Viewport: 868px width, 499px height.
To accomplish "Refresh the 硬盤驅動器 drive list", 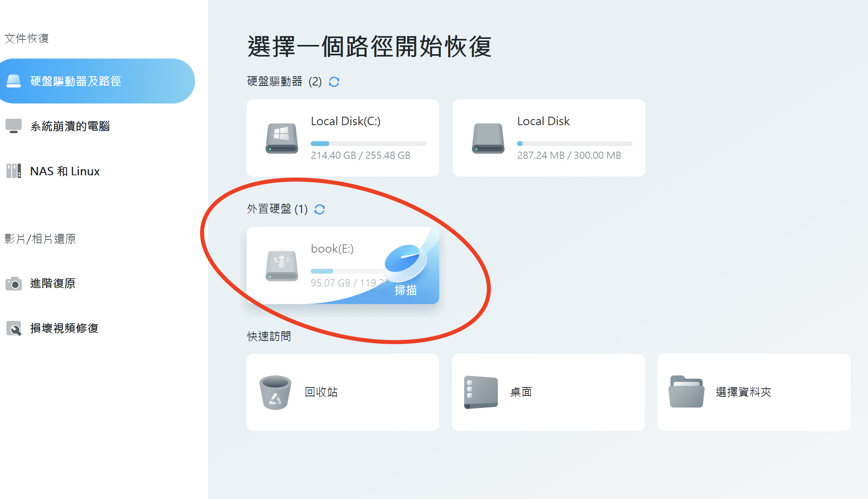I will click(x=334, y=82).
